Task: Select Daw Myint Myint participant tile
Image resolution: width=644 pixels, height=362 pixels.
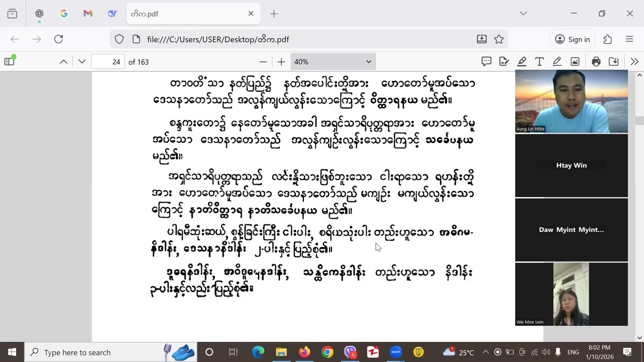Action: [572, 230]
